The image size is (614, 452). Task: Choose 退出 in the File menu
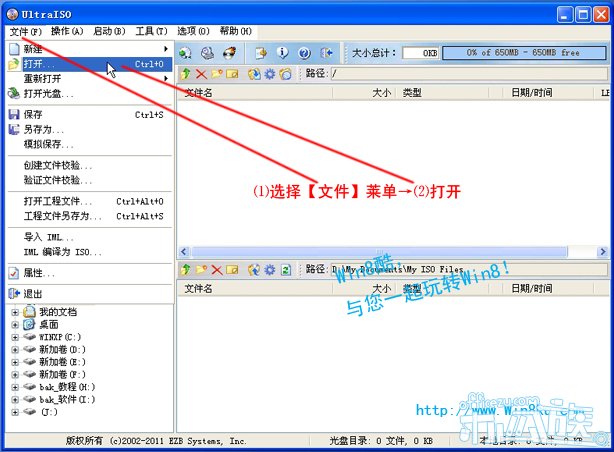pyautogui.click(x=90, y=294)
